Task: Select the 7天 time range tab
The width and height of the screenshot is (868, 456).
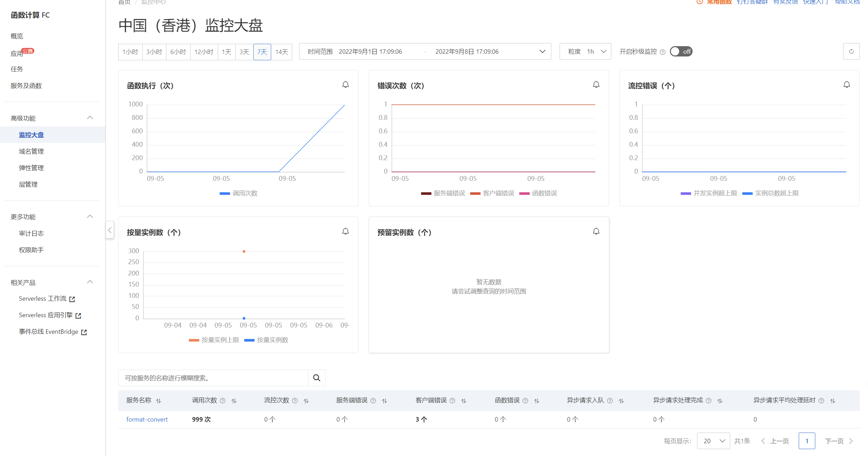Action: coord(262,52)
